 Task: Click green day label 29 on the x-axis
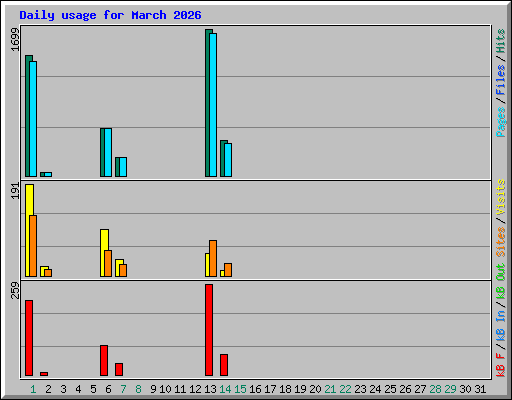click(450, 389)
